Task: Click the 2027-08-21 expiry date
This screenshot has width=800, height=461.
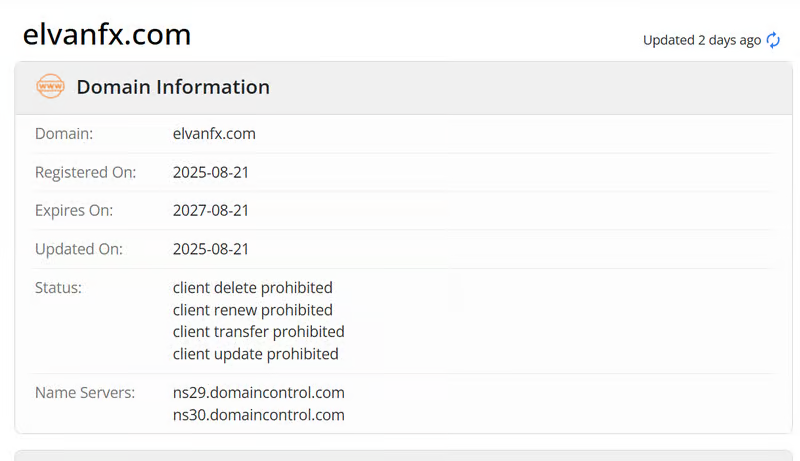Action: 211,210
